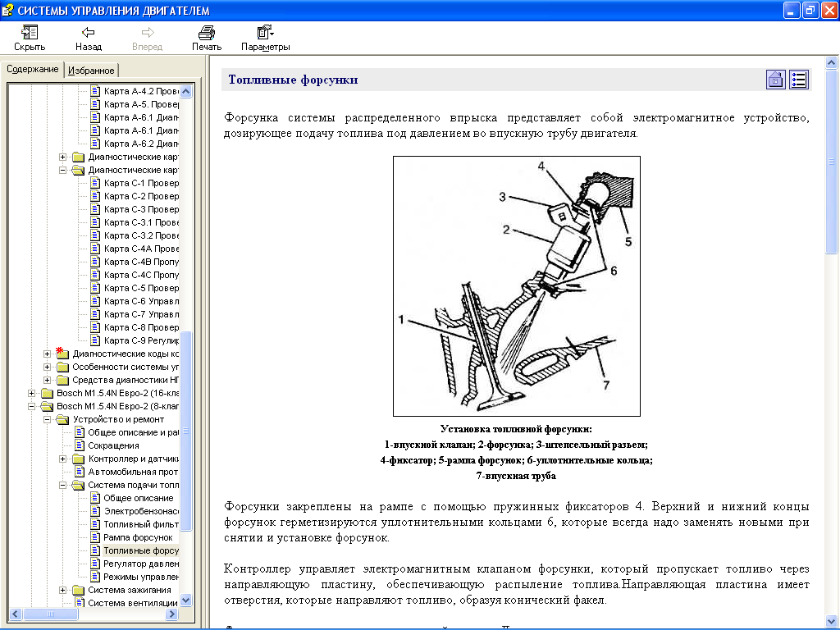Open Карта С-8 Провер topic
This screenshot has height=630, width=840.
click(141, 327)
